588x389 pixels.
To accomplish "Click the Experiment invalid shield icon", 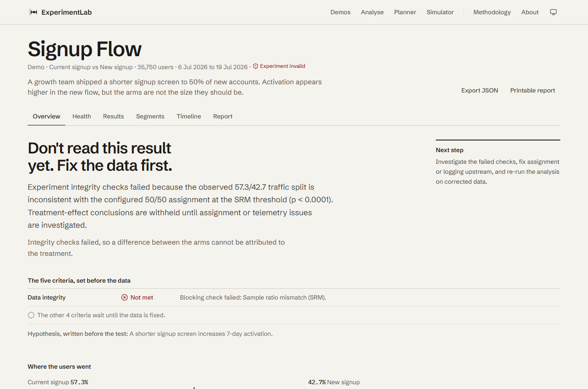I will pyautogui.click(x=256, y=66).
